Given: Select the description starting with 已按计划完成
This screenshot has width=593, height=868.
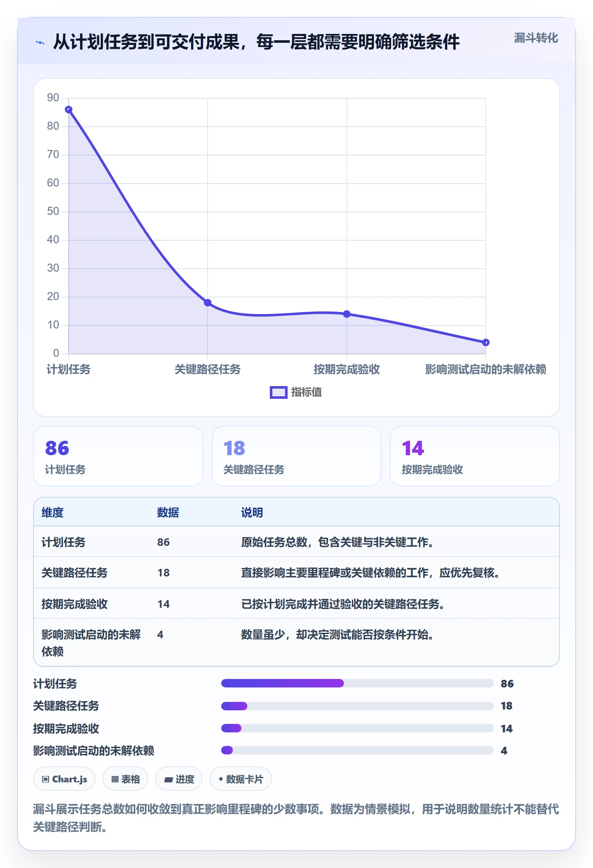Looking at the screenshot, I should [x=343, y=604].
